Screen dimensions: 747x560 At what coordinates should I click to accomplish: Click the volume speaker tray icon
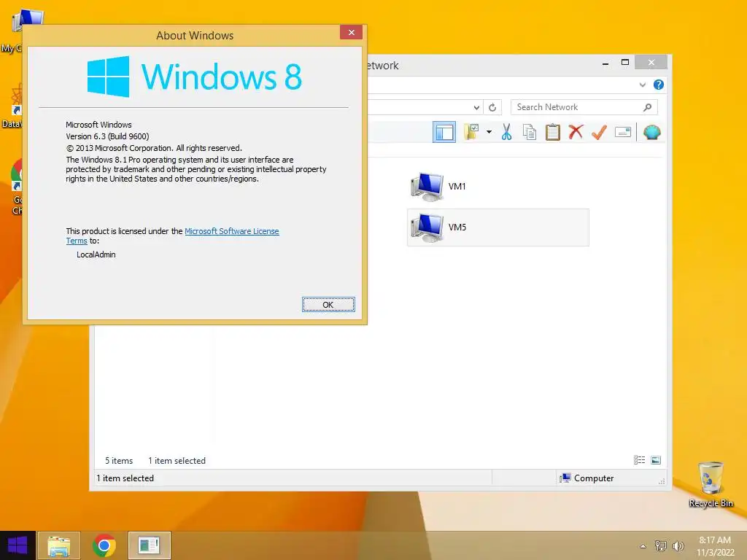pos(678,546)
